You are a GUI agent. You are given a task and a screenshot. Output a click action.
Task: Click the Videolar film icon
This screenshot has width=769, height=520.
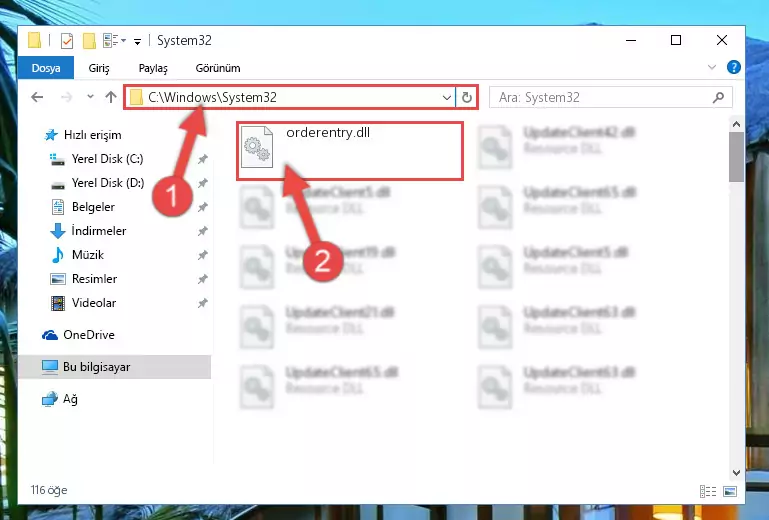tap(58, 303)
